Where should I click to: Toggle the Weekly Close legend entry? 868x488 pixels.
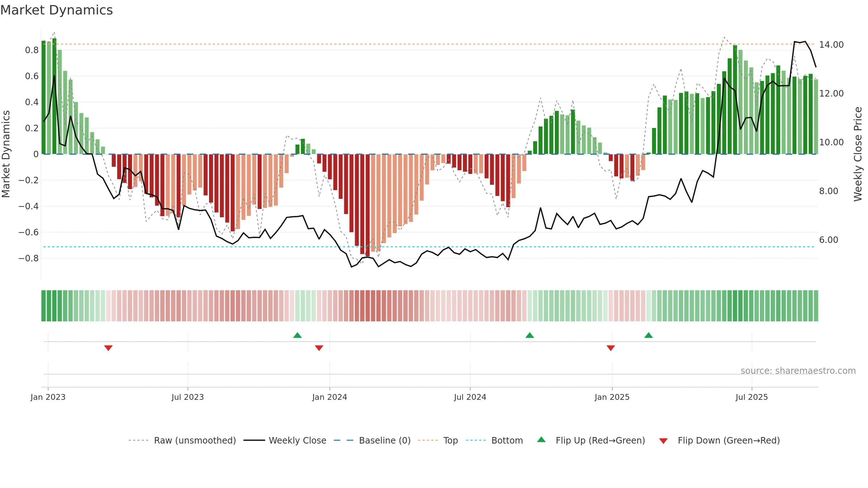tap(285, 440)
